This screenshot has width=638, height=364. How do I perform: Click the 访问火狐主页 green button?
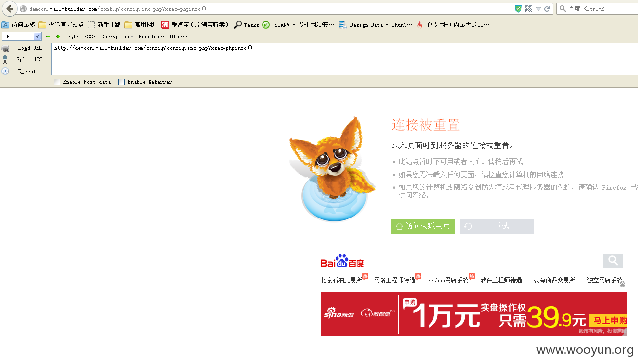(x=423, y=226)
